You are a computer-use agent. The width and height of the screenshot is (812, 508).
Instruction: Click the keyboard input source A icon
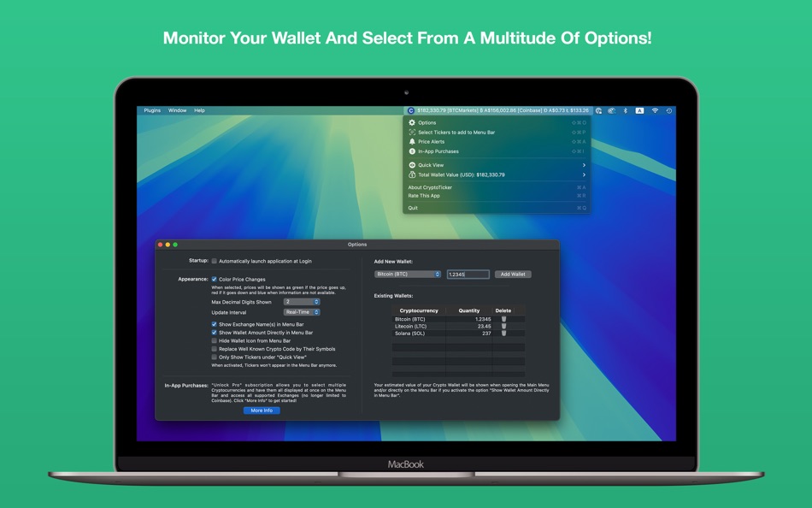pyautogui.click(x=639, y=110)
